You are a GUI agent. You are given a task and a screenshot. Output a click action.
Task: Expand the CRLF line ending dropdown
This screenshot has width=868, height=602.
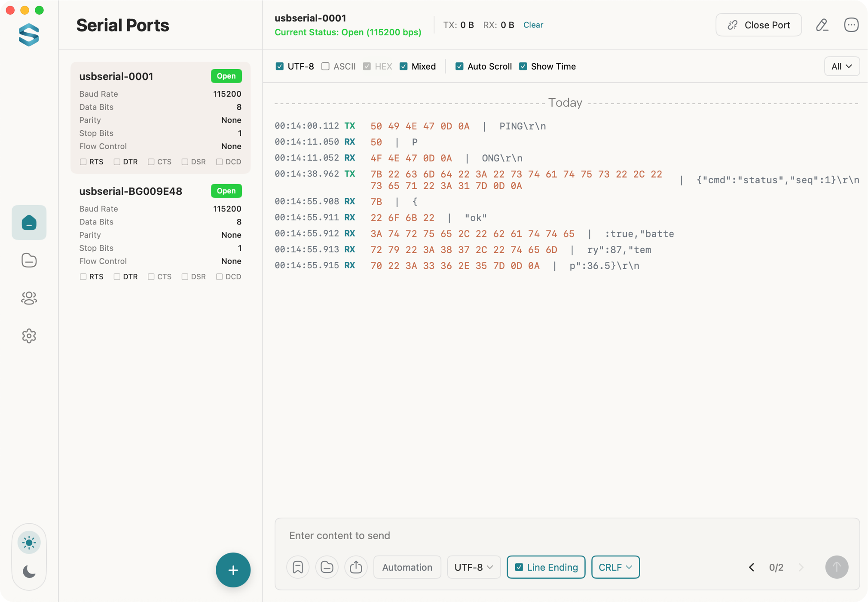coord(615,567)
